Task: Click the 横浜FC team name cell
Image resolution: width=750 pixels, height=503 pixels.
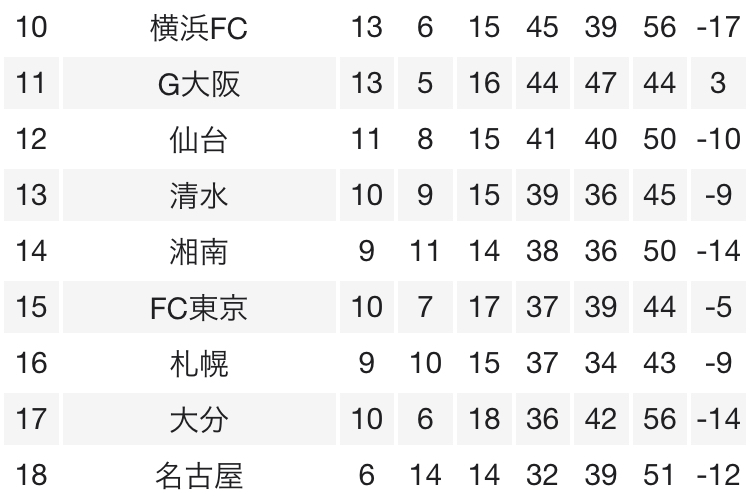Action: coord(199,27)
